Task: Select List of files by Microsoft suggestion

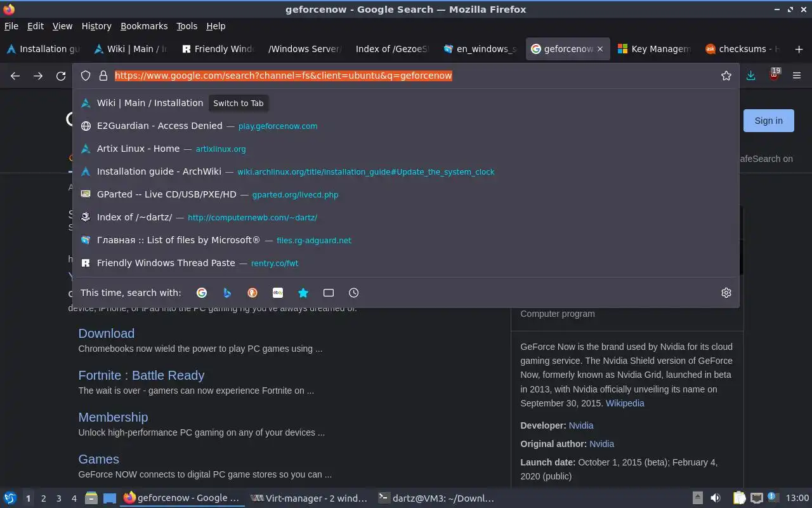Action: [406, 240]
